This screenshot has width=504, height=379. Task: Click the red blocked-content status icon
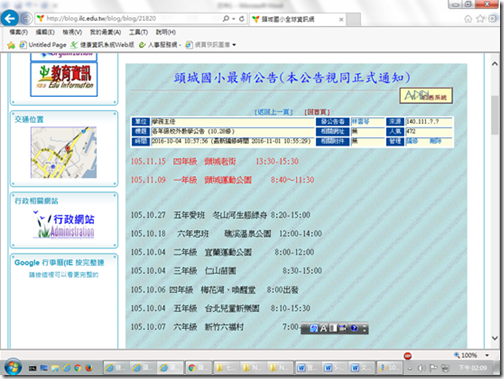[x=407, y=356]
